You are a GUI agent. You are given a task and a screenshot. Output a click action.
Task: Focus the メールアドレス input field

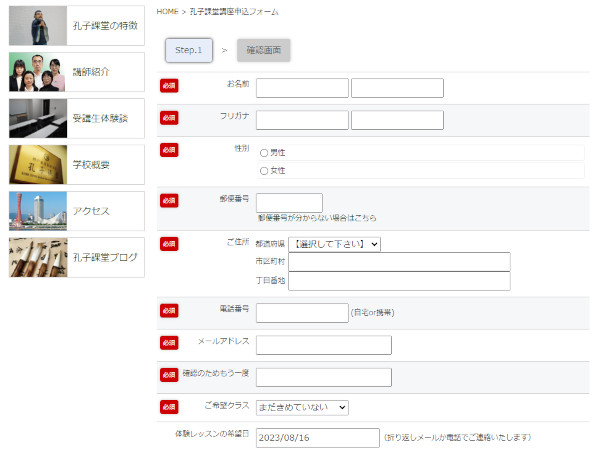tap(323, 345)
